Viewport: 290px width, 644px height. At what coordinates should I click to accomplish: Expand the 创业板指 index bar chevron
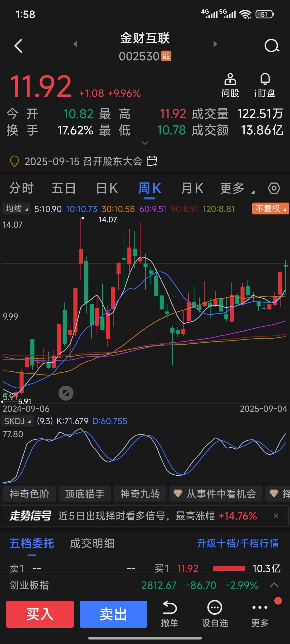(x=274, y=585)
